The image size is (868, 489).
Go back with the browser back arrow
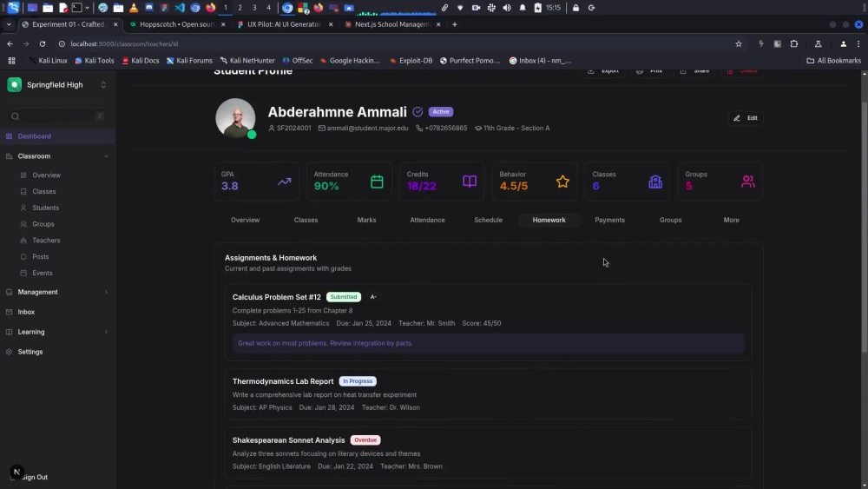[10, 43]
